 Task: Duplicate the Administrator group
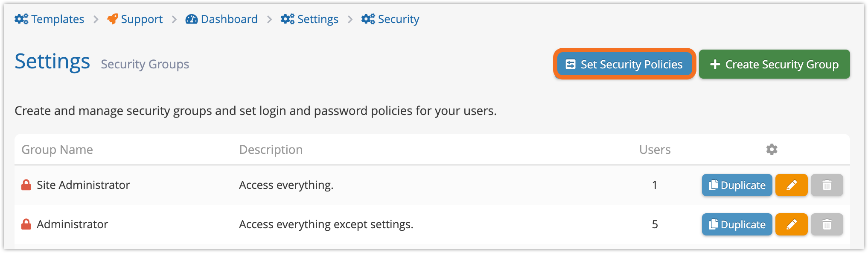click(737, 224)
